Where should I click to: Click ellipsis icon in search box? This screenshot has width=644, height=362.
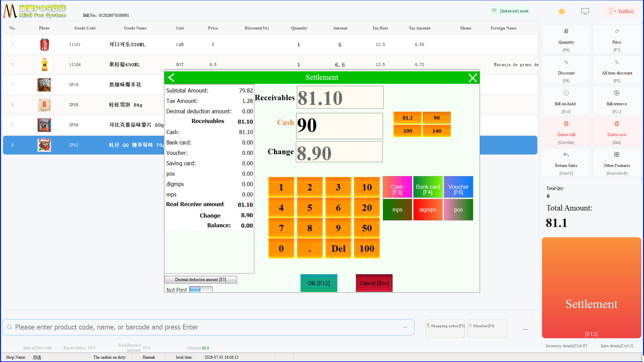pos(405,327)
